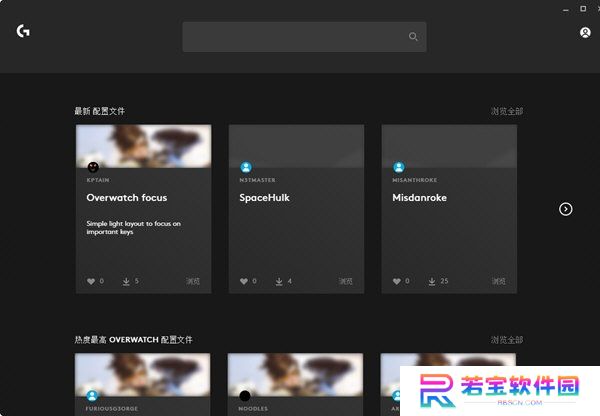Maximize the G HUB window
This screenshot has width=600, height=416.
583,8
